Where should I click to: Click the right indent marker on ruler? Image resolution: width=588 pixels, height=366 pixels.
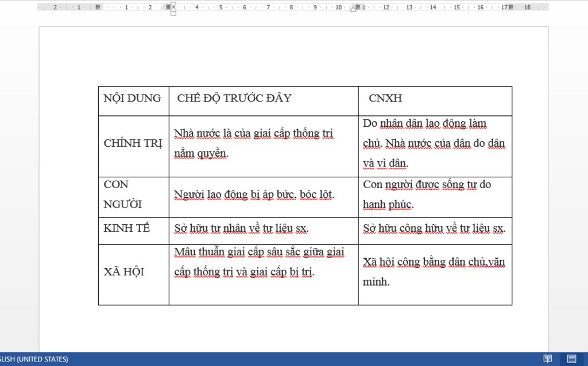[x=353, y=9]
